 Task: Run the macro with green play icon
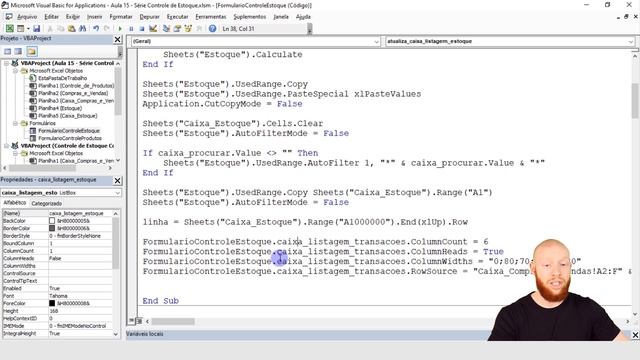[x=120, y=29]
